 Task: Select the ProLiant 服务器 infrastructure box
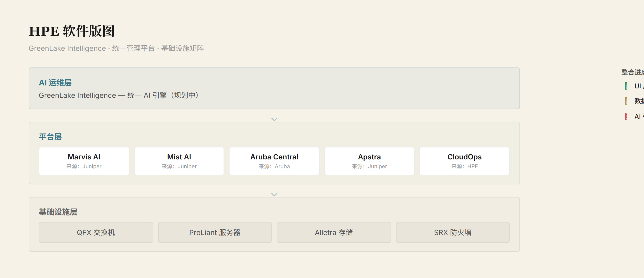click(215, 232)
